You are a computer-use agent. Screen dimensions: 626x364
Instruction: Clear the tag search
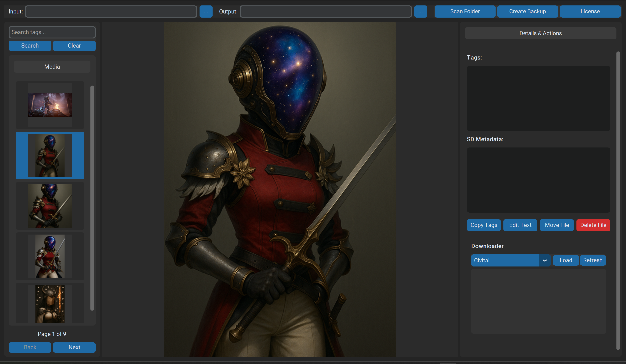pyautogui.click(x=74, y=46)
